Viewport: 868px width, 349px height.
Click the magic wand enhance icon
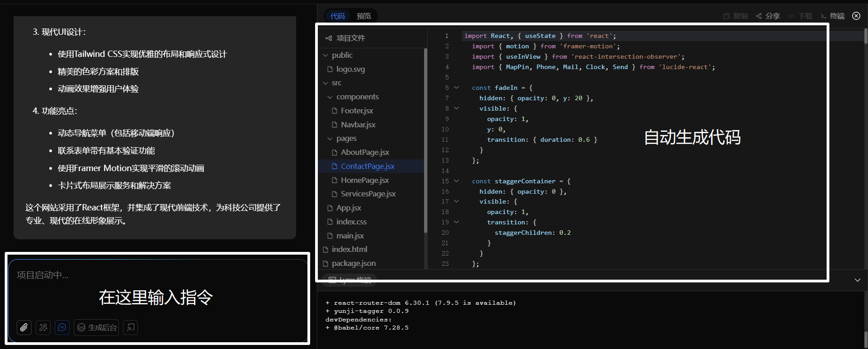tap(43, 327)
